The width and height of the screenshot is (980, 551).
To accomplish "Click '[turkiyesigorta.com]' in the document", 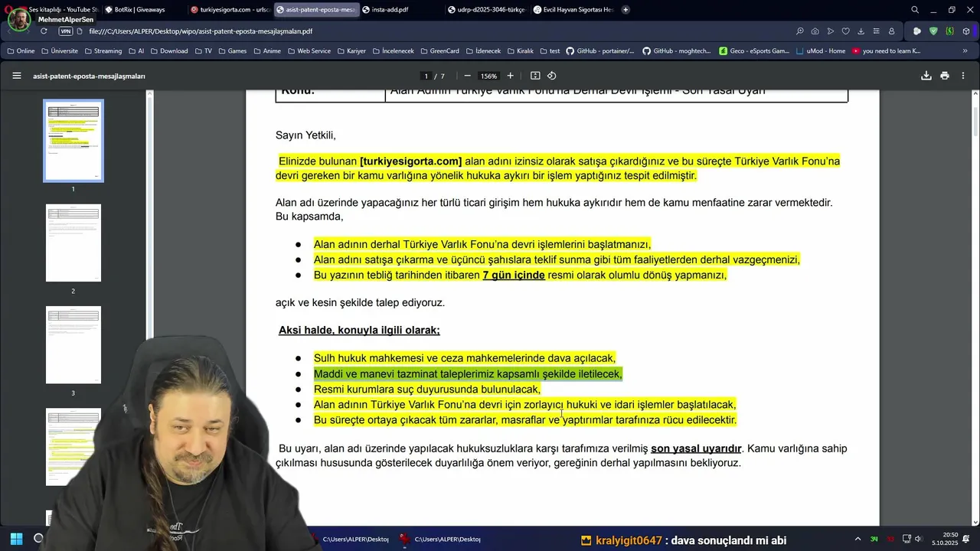I will [x=411, y=161].
